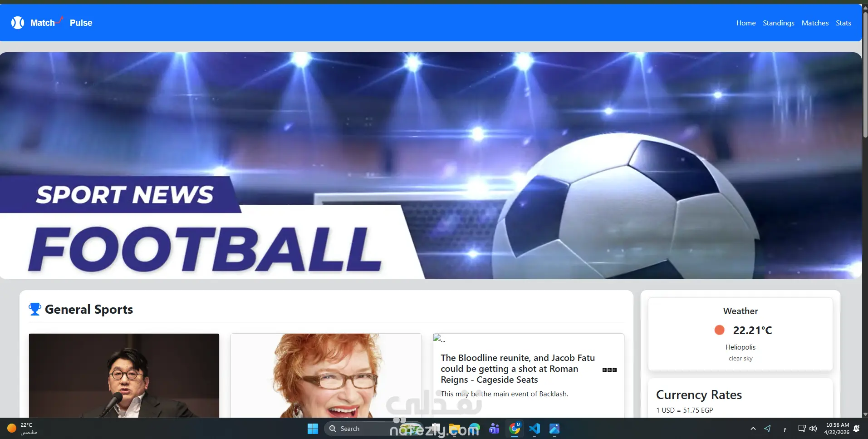Switch to Google Chrome in the taskbar

pyautogui.click(x=515, y=429)
